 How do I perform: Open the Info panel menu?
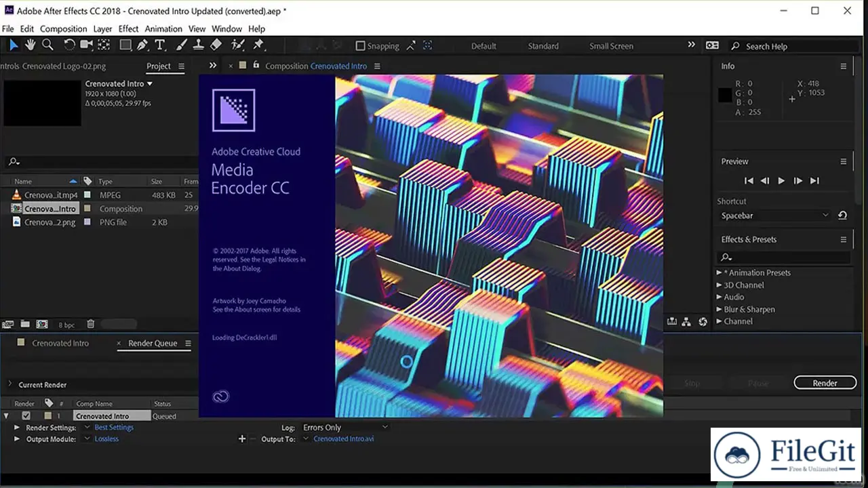tap(844, 66)
